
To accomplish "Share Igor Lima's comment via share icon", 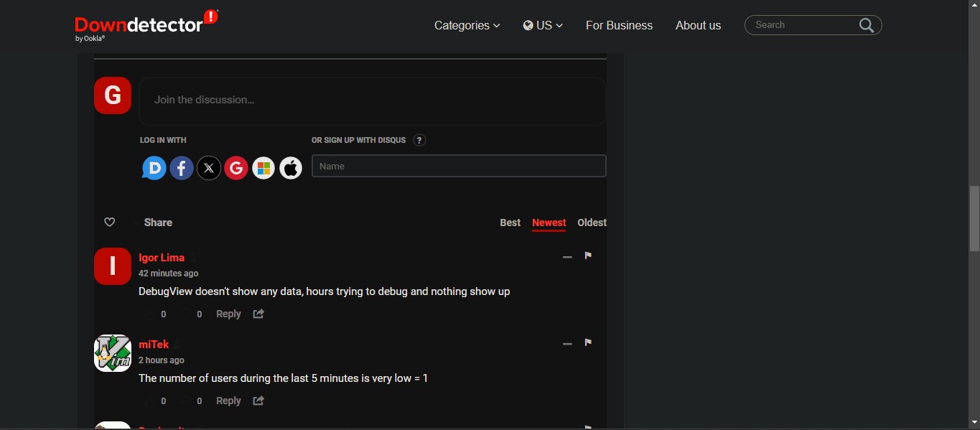I will (258, 314).
